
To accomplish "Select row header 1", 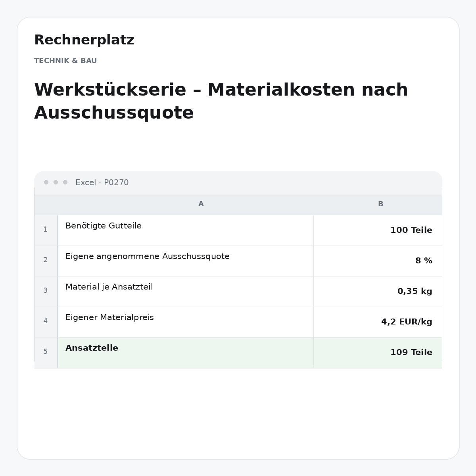I will click(46, 230).
